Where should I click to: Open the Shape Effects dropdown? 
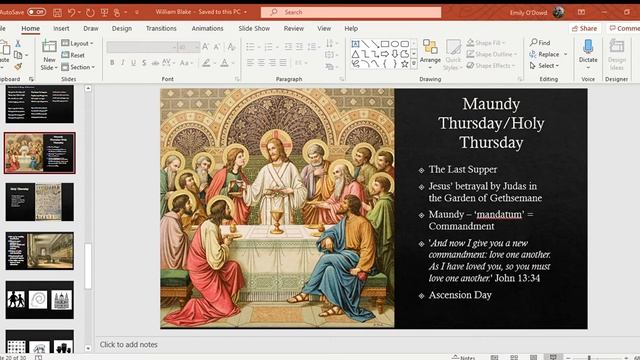pos(491,66)
